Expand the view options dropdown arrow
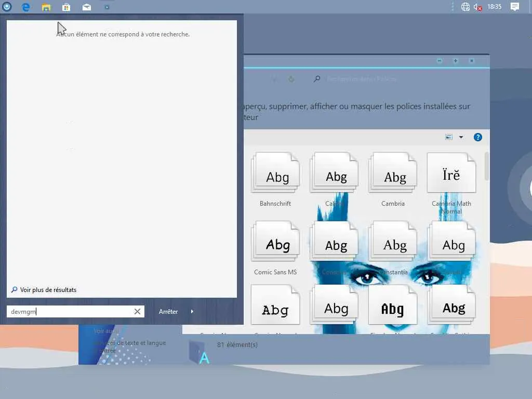Screen dimensions: 532x399 click(461, 137)
